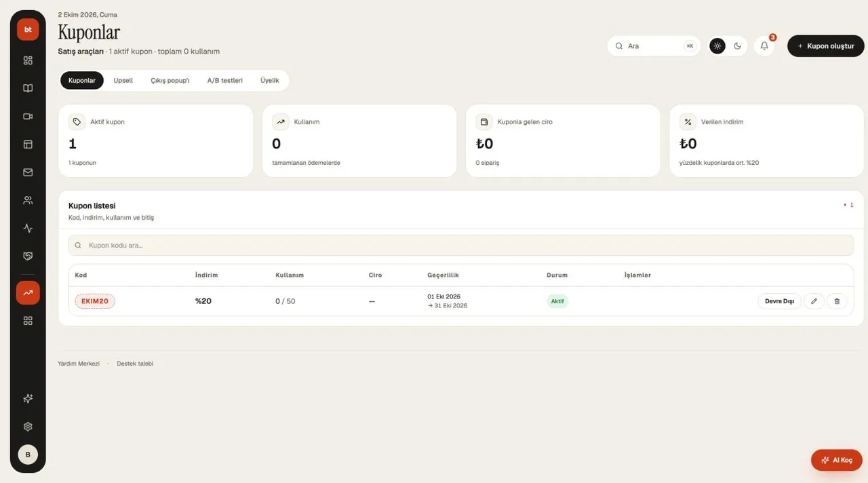This screenshot has width=868, height=483.
Task: Click the 0 / 50 usage value
Action: point(285,301)
